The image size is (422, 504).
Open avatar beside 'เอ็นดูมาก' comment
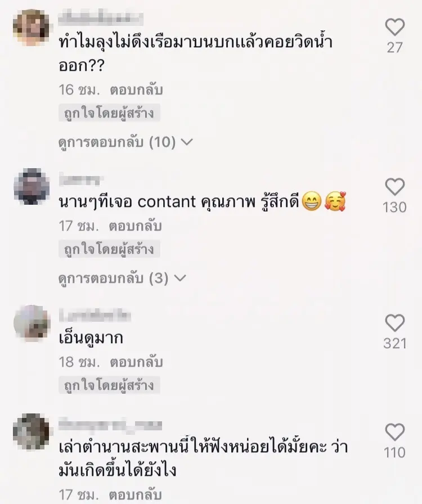click(31, 323)
